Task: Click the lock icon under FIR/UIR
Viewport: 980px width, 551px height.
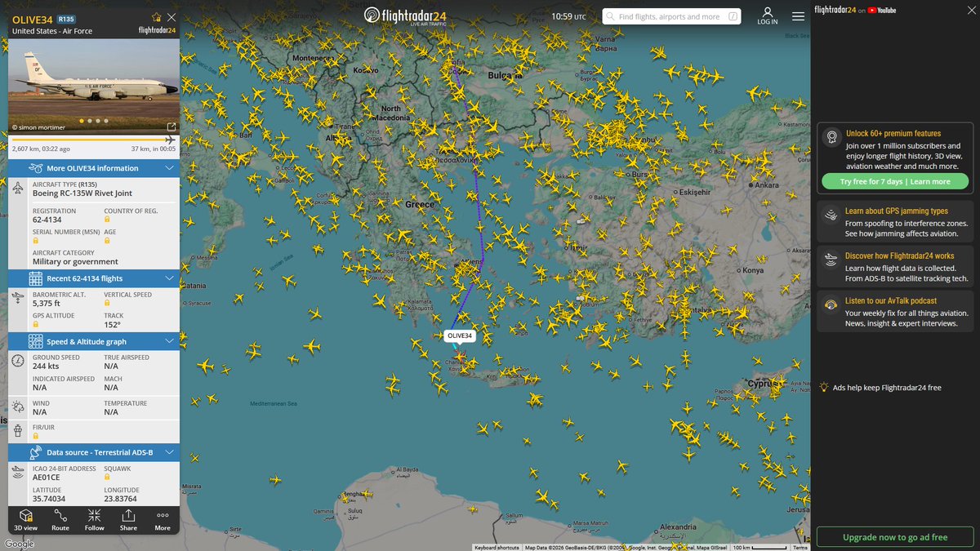Action: 36,436
